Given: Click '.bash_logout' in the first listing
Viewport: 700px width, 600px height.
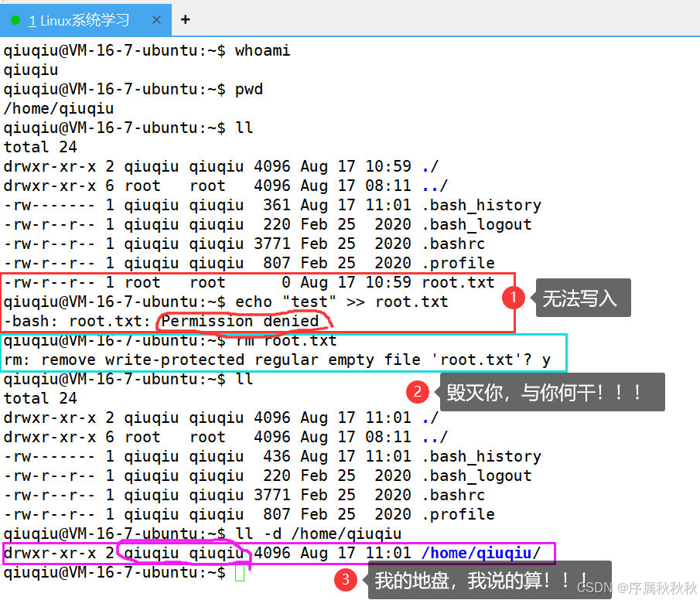Looking at the screenshot, I should [476, 224].
